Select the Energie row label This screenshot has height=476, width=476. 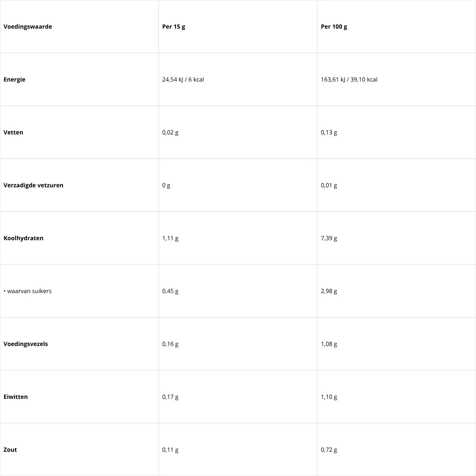pyautogui.click(x=15, y=79)
